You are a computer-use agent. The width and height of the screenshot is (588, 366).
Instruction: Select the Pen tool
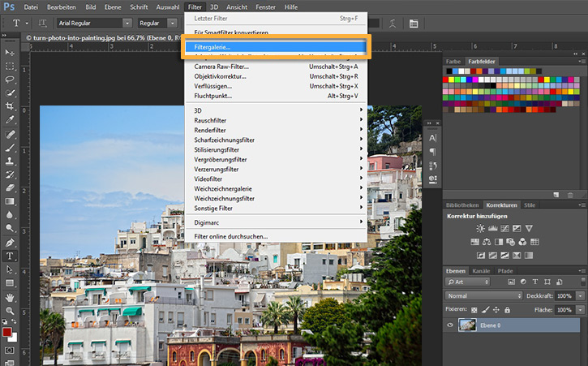[10, 243]
